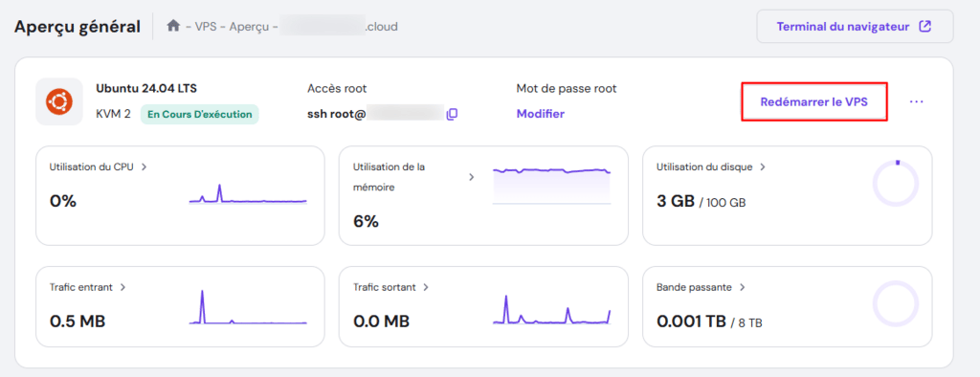Click the Mot de passe root label

(567, 89)
